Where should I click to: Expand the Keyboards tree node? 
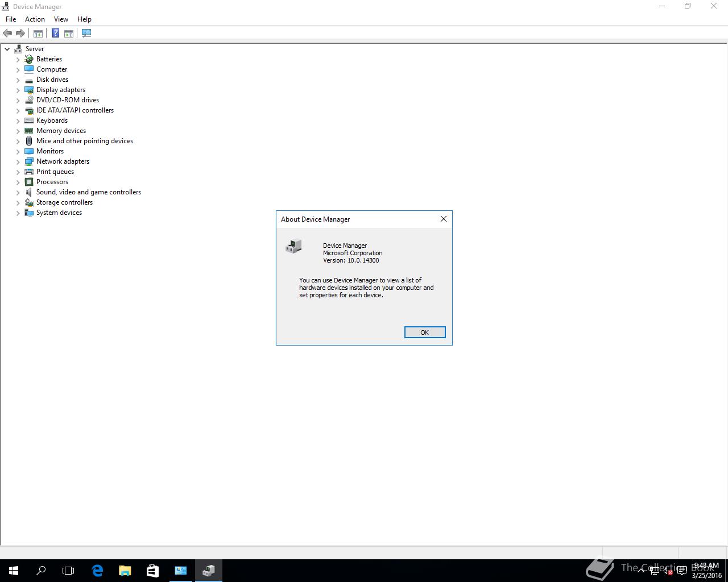click(18, 120)
